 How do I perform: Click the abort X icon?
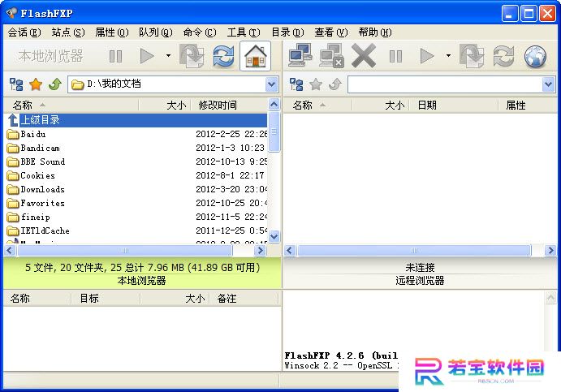(x=364, y=56)
